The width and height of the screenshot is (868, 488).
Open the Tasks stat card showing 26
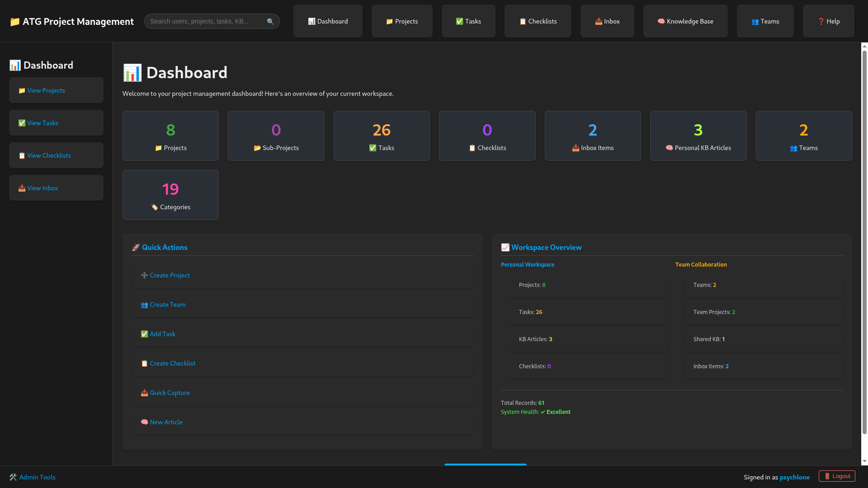(381, 136)
